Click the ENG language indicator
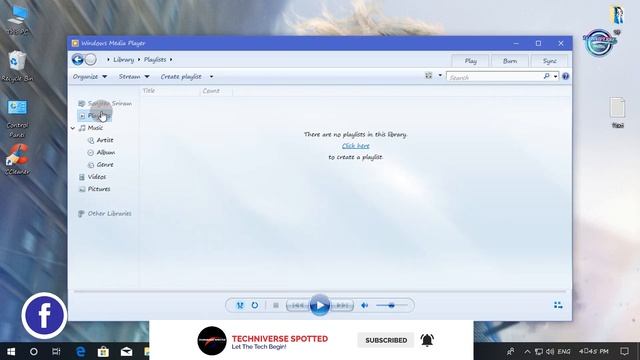 (x=564, y=351)
